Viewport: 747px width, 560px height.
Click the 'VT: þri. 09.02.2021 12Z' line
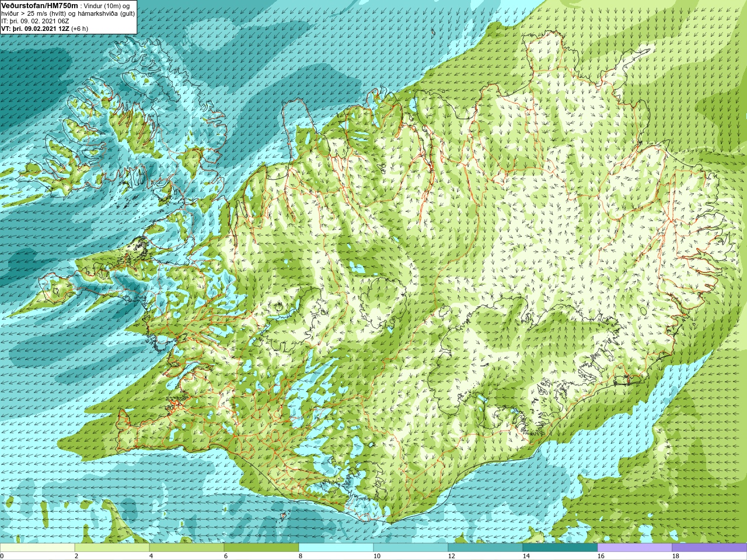pyautogui.click(x=35, y=29)
